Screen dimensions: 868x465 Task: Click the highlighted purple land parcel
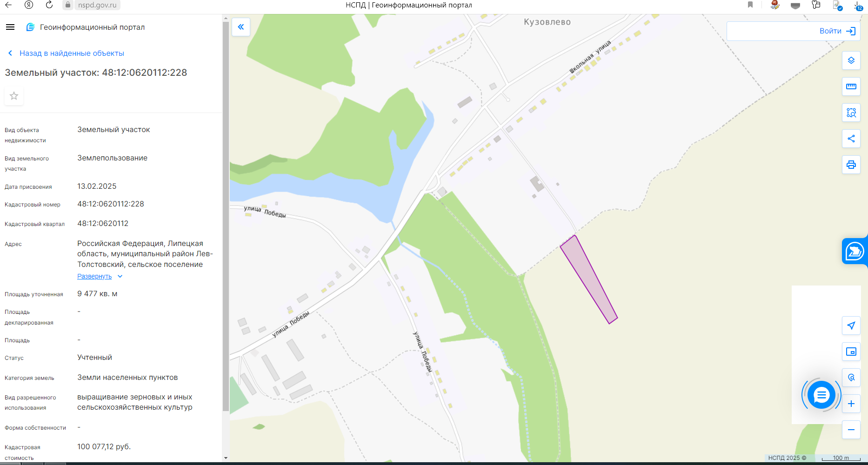coord(588,278)
